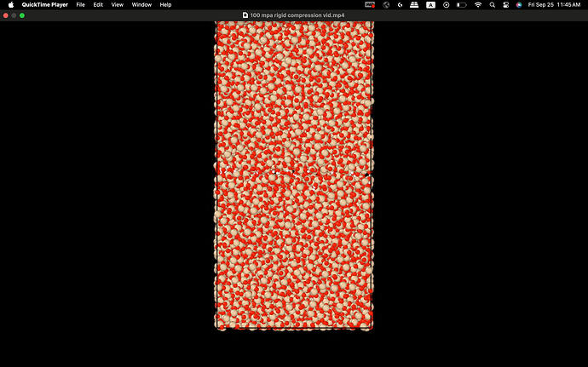The width and height of the screenshot is (588, 367).
Task: Open the Apple menu
Action: (11, 5)
